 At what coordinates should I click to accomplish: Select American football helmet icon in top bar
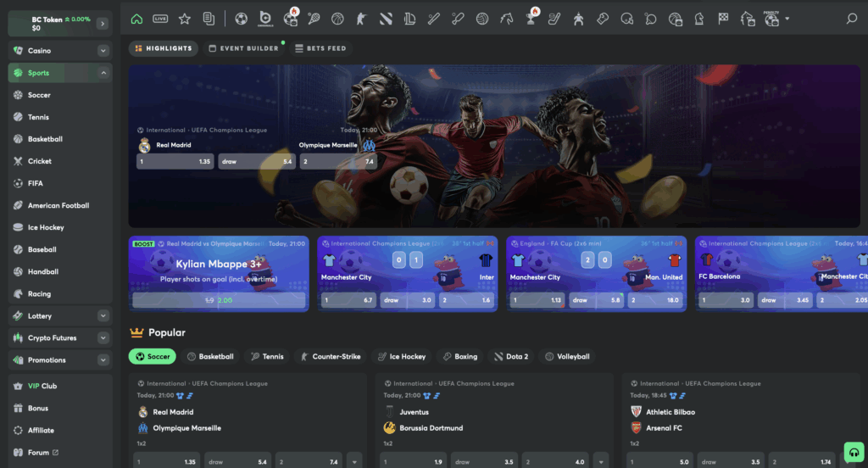click(x=626, y=19)
